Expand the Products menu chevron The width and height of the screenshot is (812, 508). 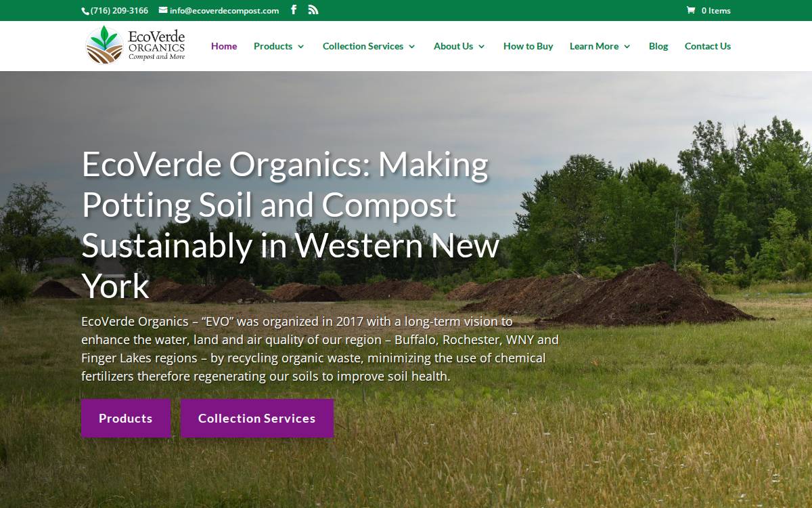click(x=300, y=47)
